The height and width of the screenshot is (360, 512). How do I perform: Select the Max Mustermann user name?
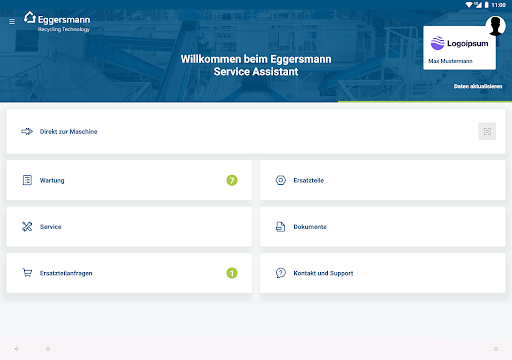(x=450, y=61)
